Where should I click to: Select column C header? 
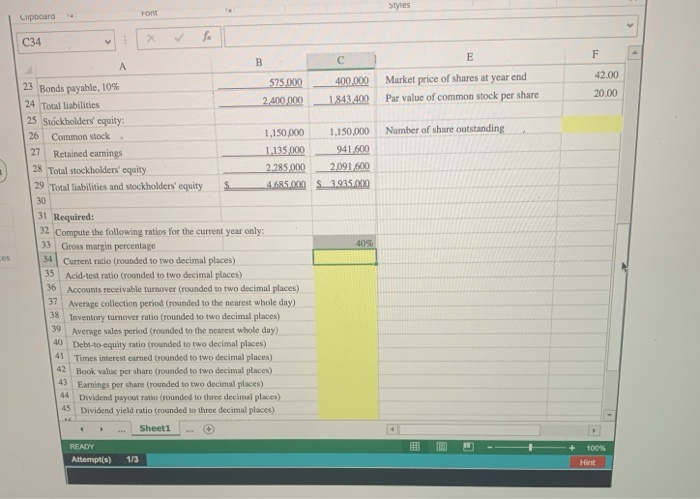[x=341, y=60]
